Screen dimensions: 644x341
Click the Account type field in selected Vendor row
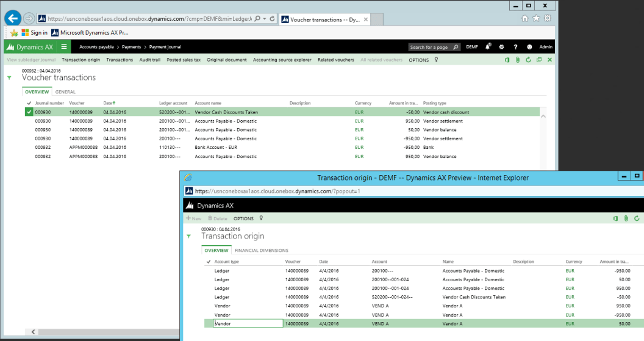coord(248,324)
